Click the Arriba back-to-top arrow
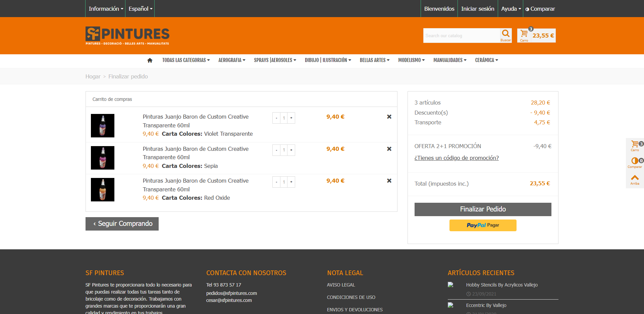Viewport: 644px width, 314px height. pyautogui.click(x=635, y=180)
